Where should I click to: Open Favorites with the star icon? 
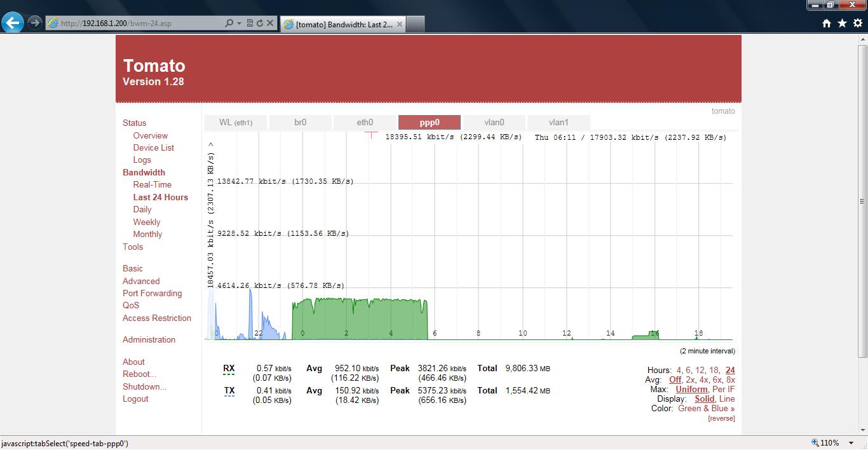pos(842,23)
